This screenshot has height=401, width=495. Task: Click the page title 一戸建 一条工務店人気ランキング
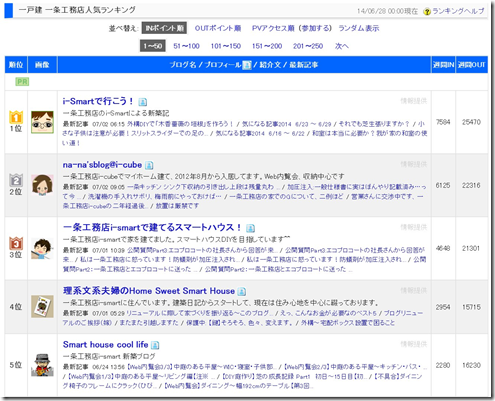click(77, 10)
